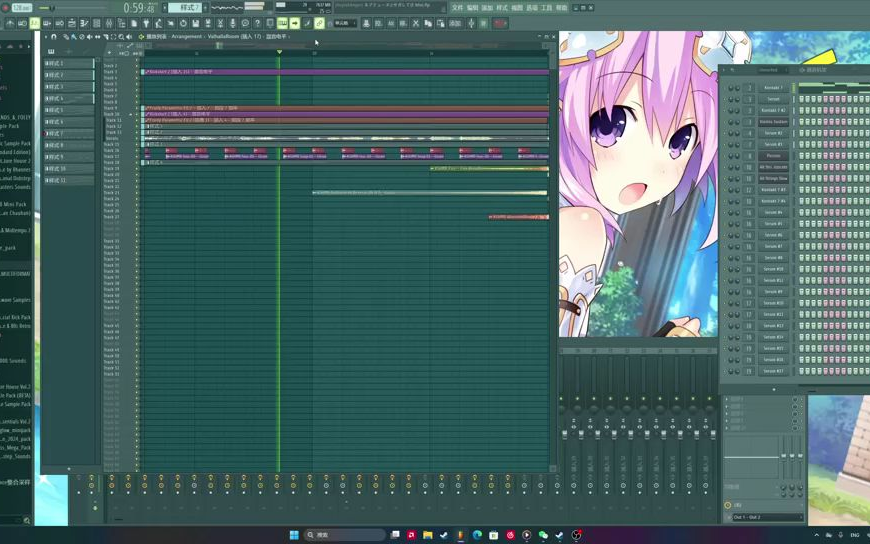
Task: Open File Explorer from taskbar
Action: point(428,535)
